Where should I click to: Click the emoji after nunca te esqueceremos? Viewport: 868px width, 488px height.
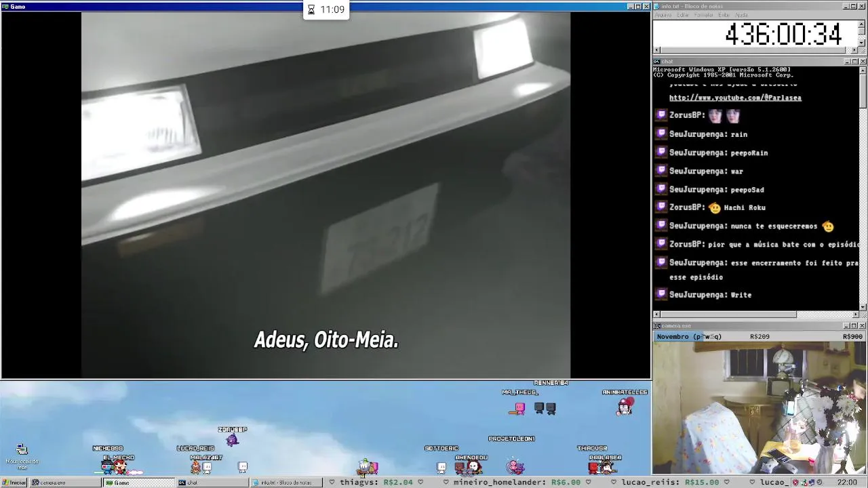(x=827, y=226)
